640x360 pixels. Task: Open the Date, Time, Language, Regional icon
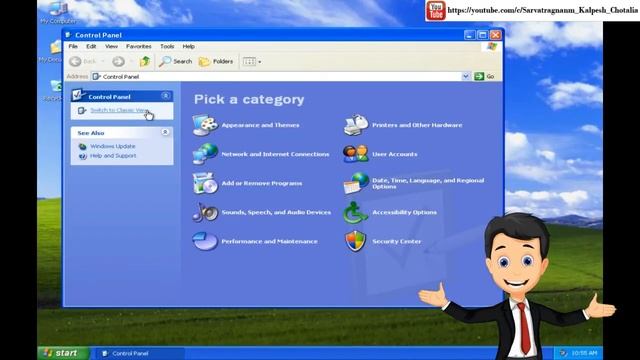point(356,183)
